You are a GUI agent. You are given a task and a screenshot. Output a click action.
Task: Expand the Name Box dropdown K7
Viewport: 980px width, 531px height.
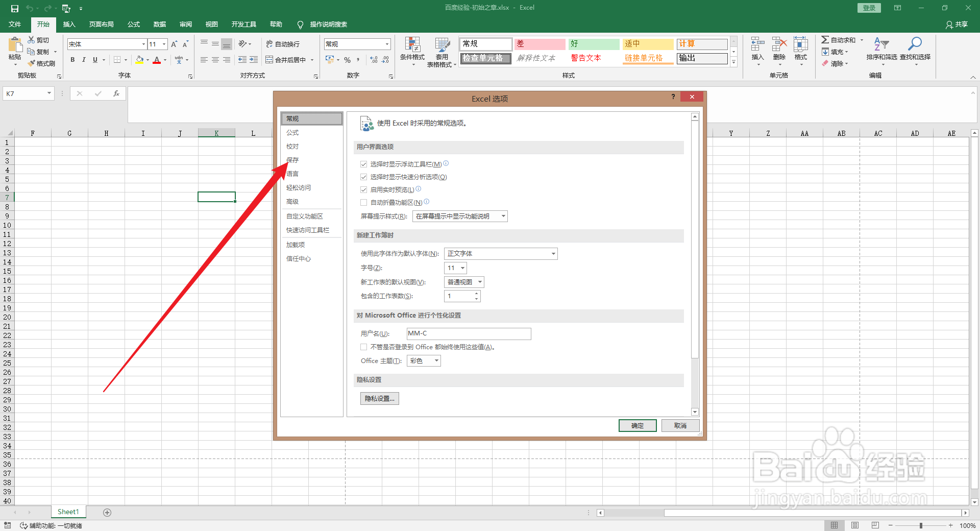49,93
